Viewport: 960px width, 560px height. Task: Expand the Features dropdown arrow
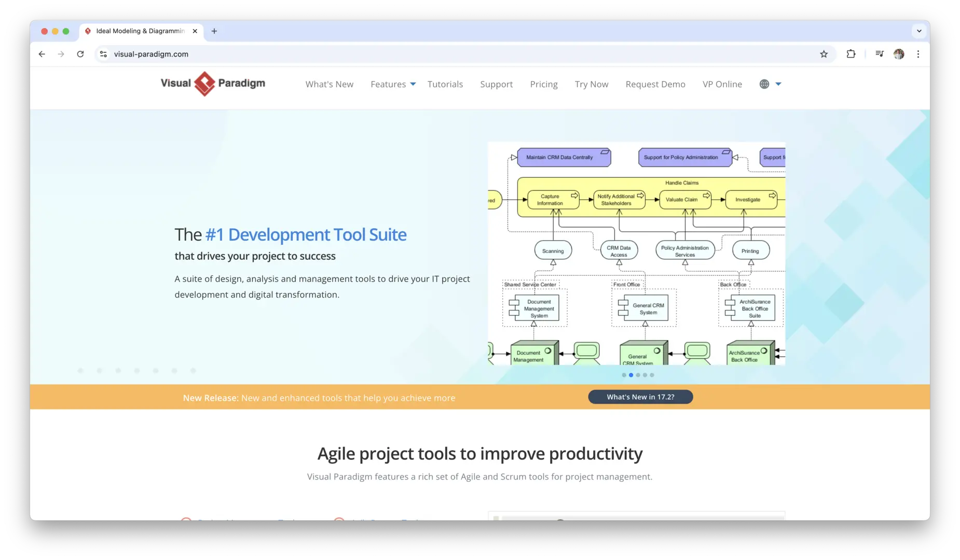[x=413, y=84]
